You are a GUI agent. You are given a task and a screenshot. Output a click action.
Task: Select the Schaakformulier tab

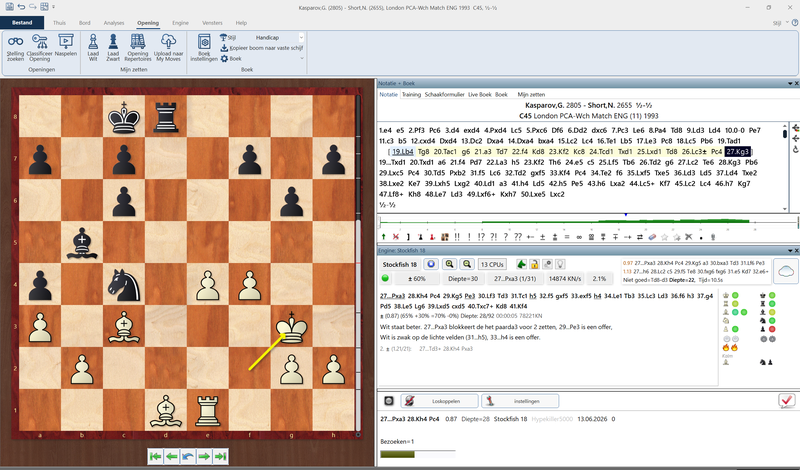tap(444, 94)
